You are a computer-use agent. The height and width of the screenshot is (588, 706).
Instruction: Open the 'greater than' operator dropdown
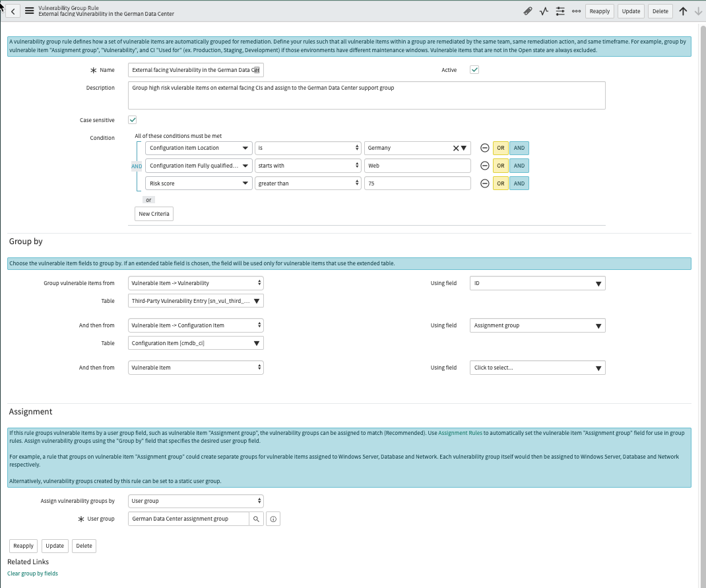[308, 183]
